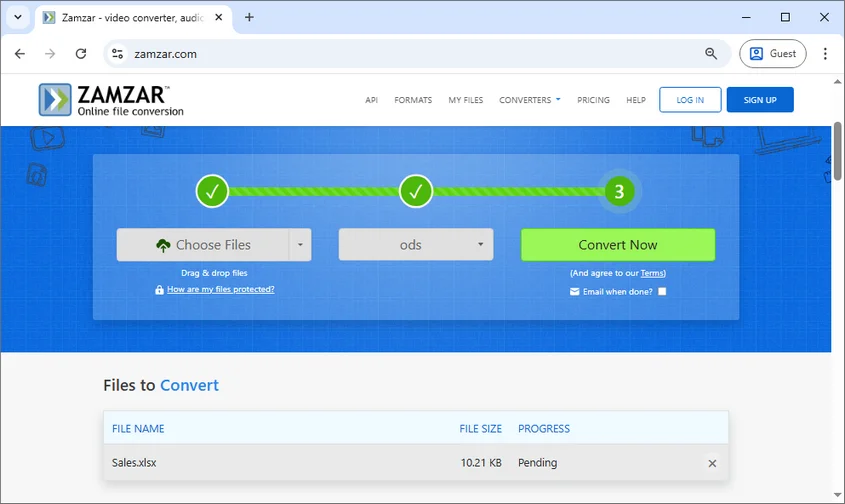Click the SIGN UP button
Screen dimensions: 845x504
(x=760, y=100)
